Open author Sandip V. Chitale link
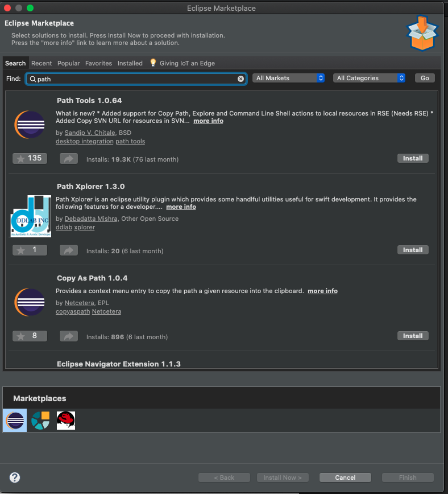 pyautogui.click(x=90, y=133)
